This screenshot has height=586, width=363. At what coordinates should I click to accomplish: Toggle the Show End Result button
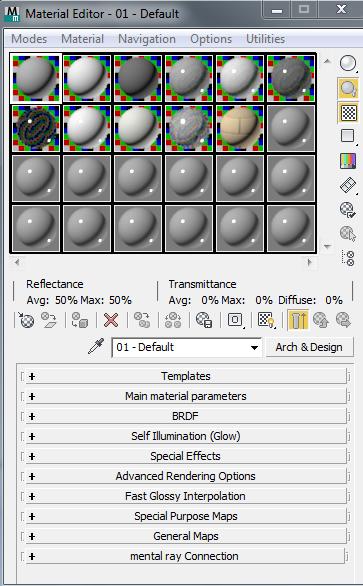coord(298,320)
